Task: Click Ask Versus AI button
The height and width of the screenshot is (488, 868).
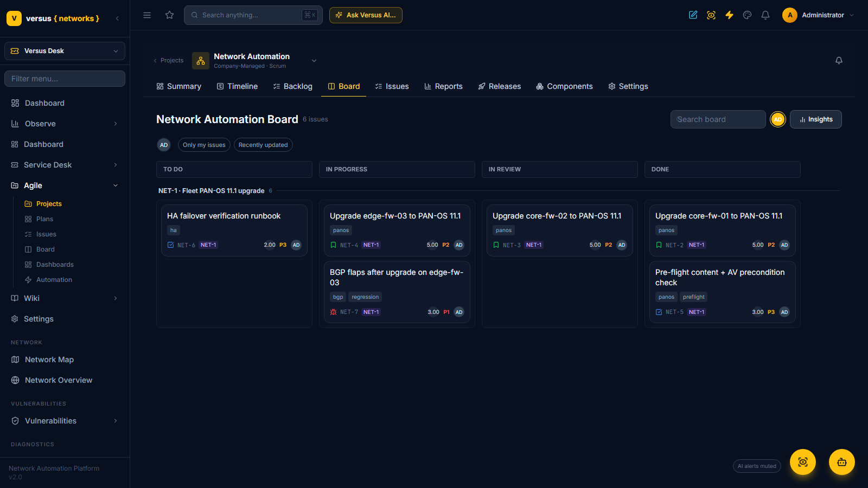Action: pos(366,15)
